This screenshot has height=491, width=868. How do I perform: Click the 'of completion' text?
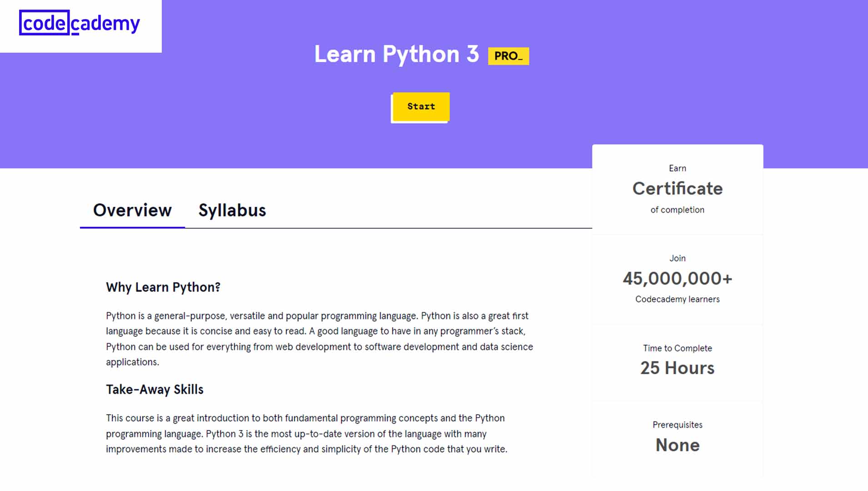point(677,210)
